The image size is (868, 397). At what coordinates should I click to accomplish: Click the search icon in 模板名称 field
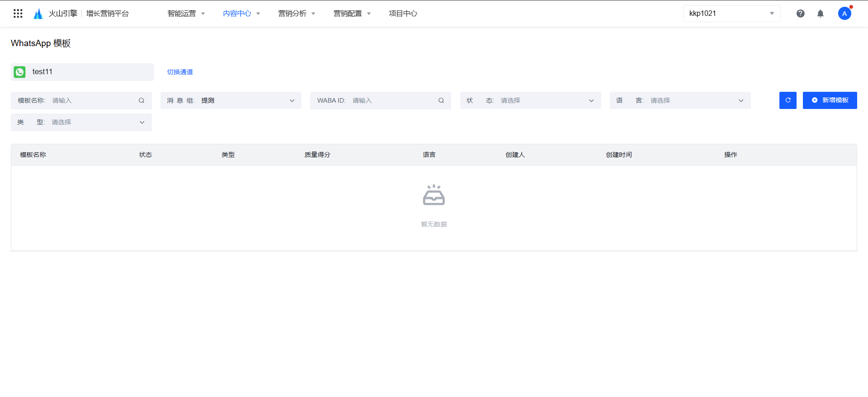coord(142,100)
